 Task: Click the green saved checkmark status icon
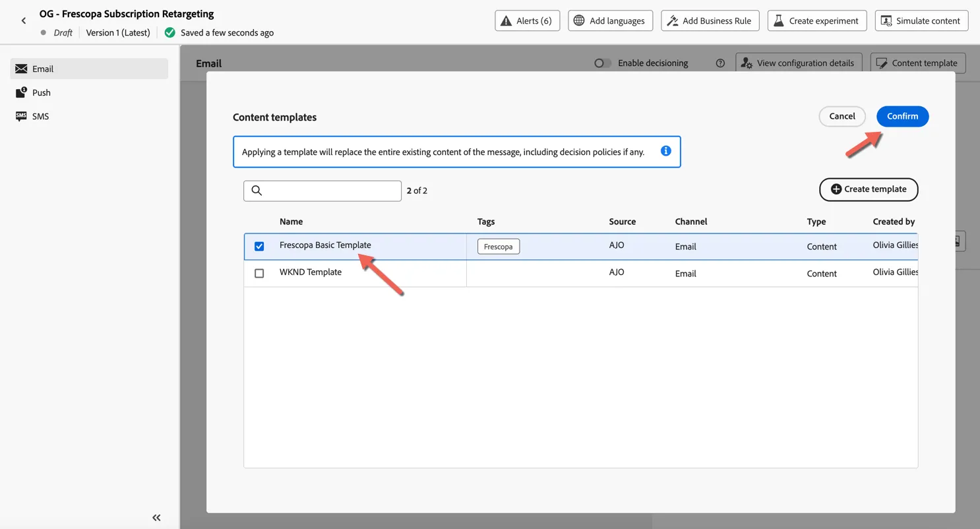point(170,32)
